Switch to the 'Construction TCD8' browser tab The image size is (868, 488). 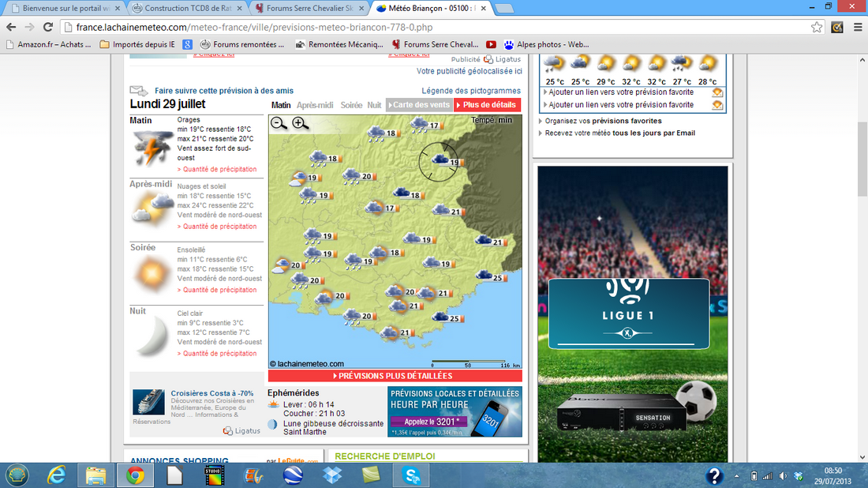pyautogui.click(x=187, y=9)
